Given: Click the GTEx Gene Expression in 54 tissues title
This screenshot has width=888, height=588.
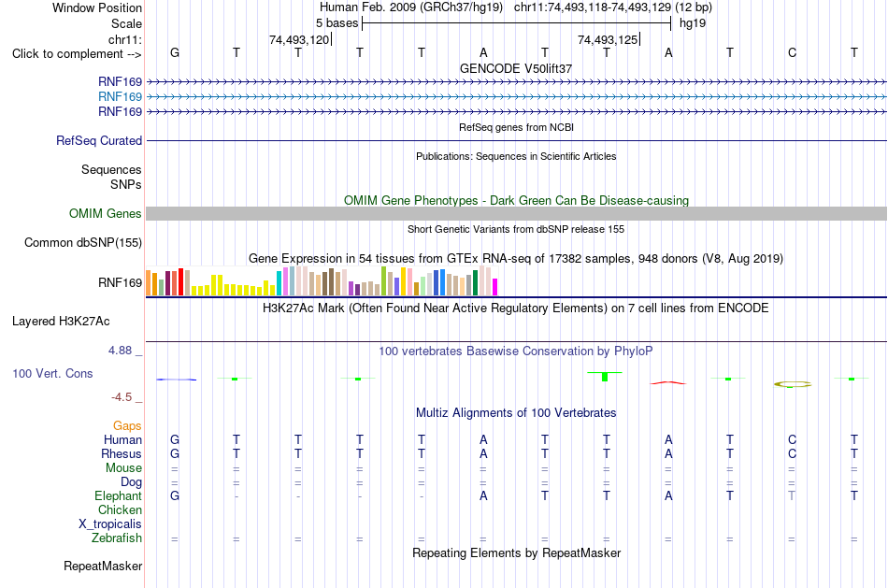Looking at the screenshot, I should [x=516, y=259].
